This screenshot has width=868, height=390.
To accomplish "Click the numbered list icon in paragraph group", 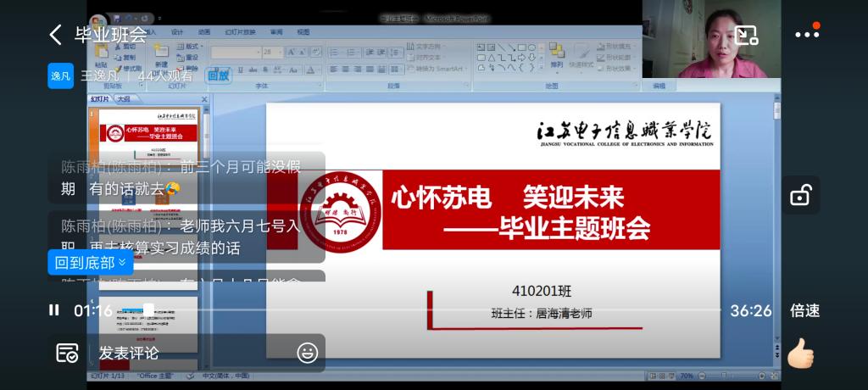I will [x=350, y=53].
